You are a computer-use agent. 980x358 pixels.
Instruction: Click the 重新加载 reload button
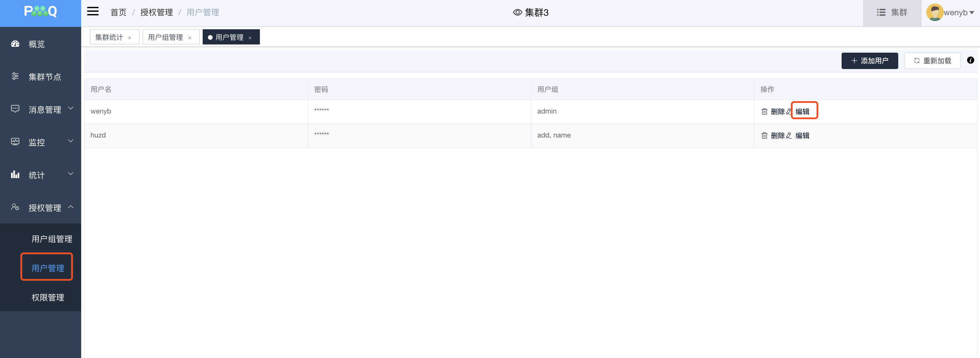(932, 61)
